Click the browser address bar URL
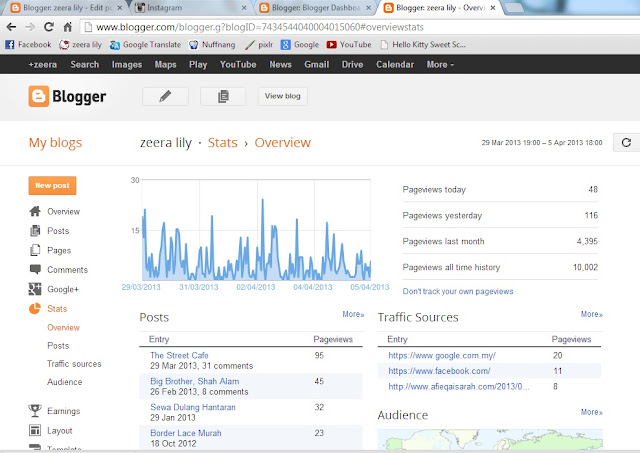The height and width of the screenshot is (453, 640). tap(260, 27)
